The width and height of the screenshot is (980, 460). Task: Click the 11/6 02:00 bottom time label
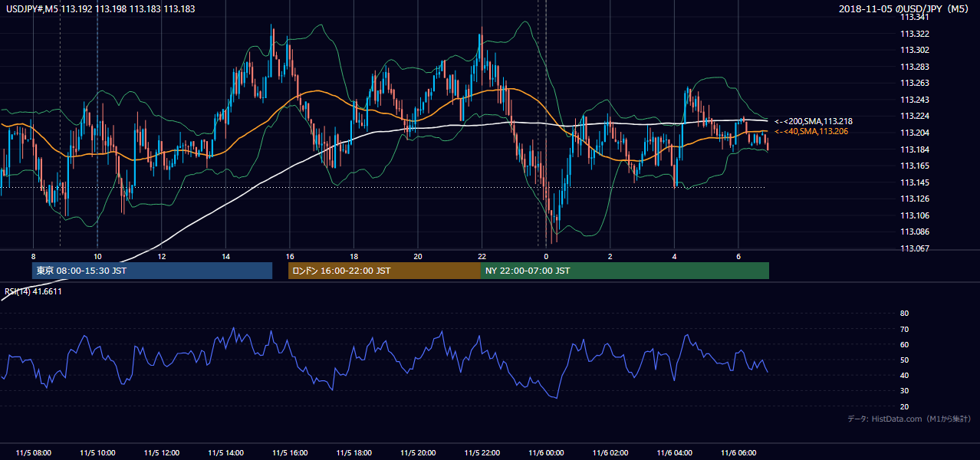pyautogui.click(x=610, y=453)
